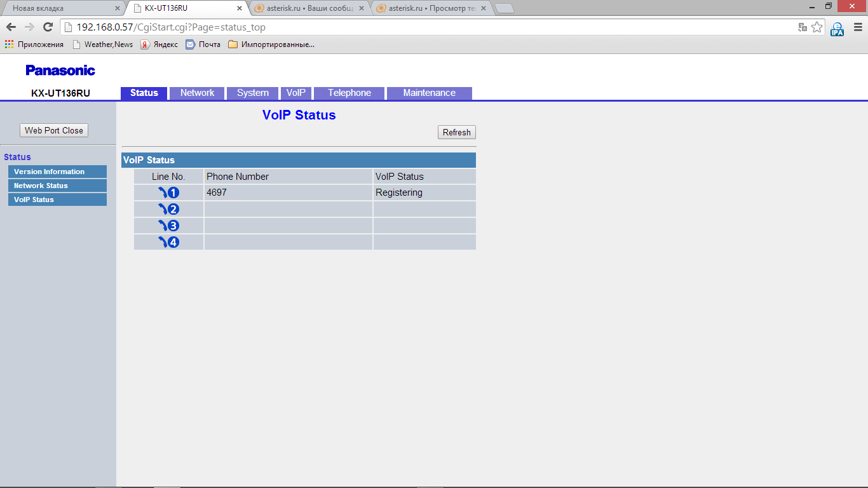
Task: Open the Apps shortcut in bookmarks bar
Action: tap(34, 44)
